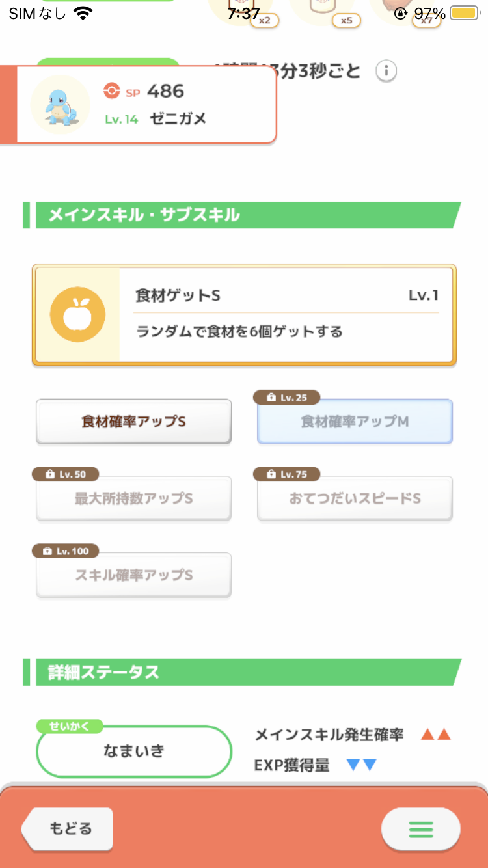Select the locked おてつだいスピードS sub skill
The height and width of the screenshot is (868, 488).
pos(355,499)
